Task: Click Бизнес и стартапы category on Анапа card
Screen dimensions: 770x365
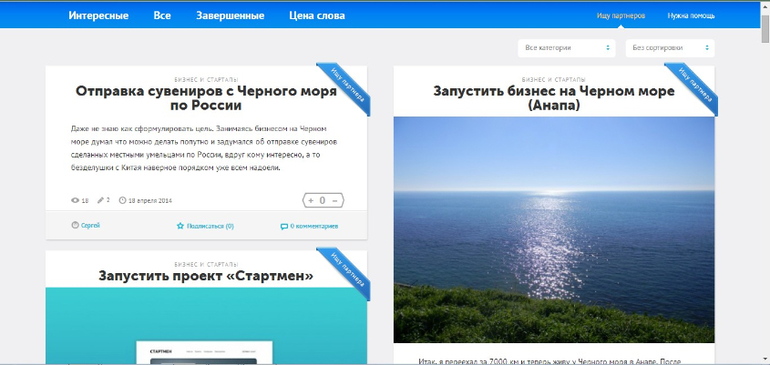Action: (x=554, y=79)
